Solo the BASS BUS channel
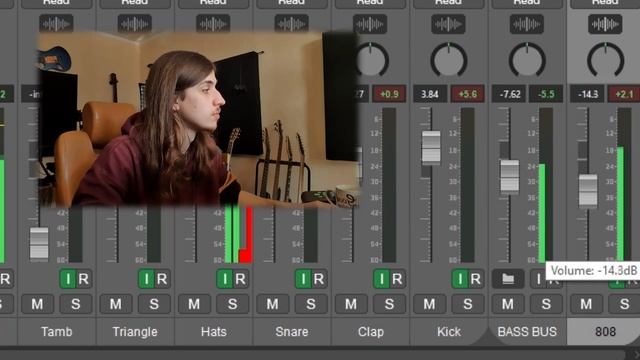The image size is (640, 360). (x=546, y=304)
